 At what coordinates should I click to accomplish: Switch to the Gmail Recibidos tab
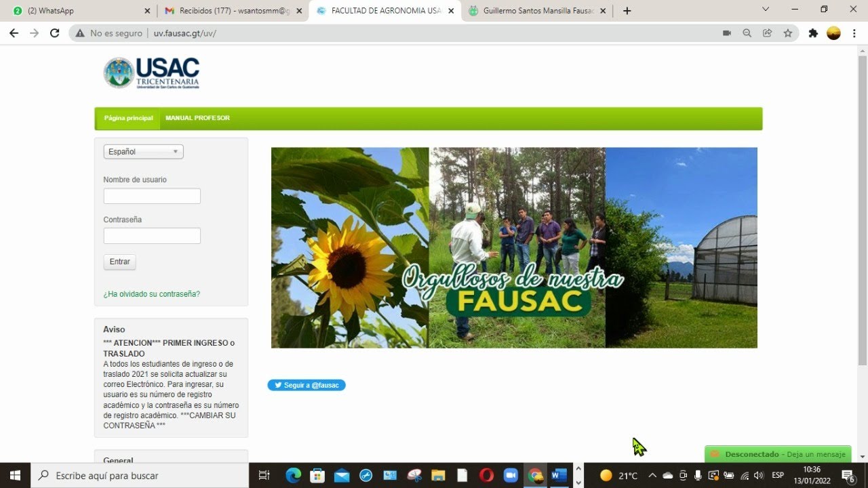[232, 11]
